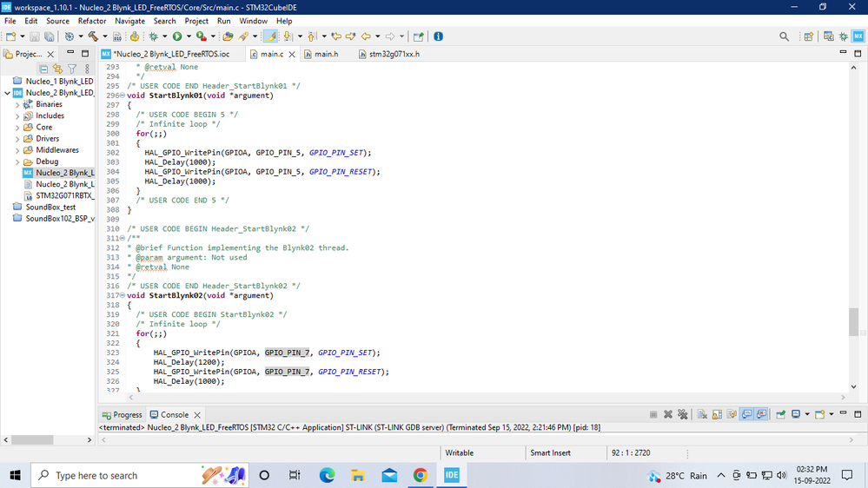The height and width of the screenshot is (488, 868).
Task: Navigate back with the yellow left arrow
Action: pos(365,36)
